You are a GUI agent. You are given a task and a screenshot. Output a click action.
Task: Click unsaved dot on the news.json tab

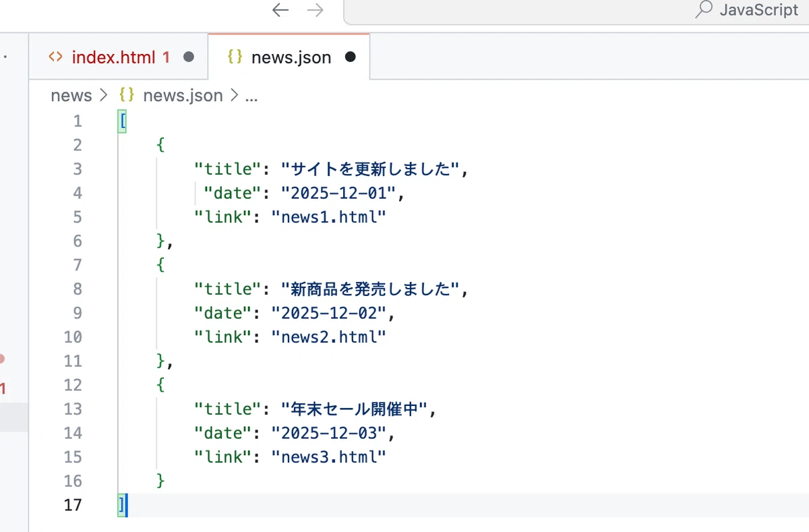point(350,57)
